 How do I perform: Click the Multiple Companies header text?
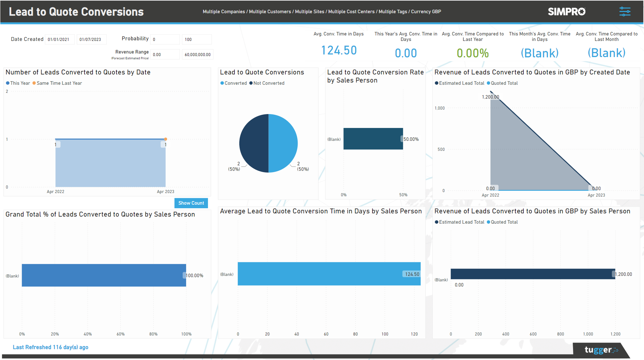point(223,11)
